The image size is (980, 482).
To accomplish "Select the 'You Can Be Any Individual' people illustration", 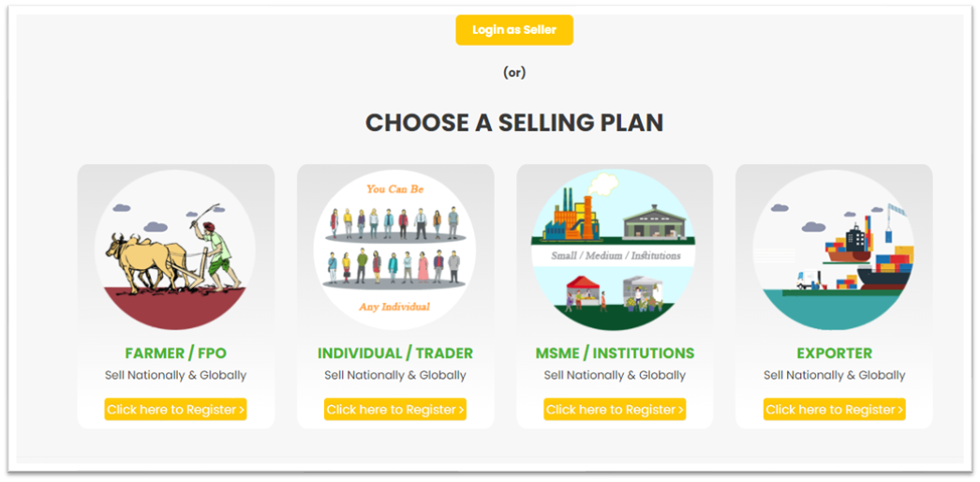I will (x=395, y=250).
